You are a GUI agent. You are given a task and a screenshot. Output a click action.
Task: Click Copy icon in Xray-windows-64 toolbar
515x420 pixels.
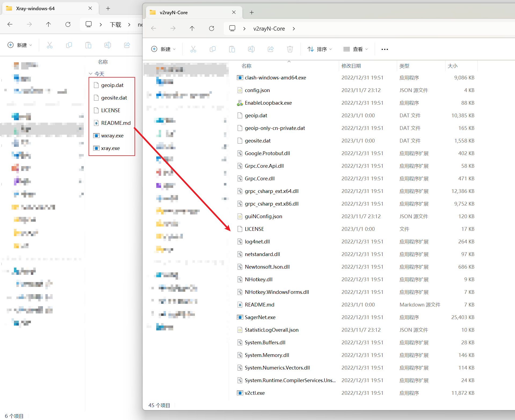pyautogui.click(x=69, y=45)
